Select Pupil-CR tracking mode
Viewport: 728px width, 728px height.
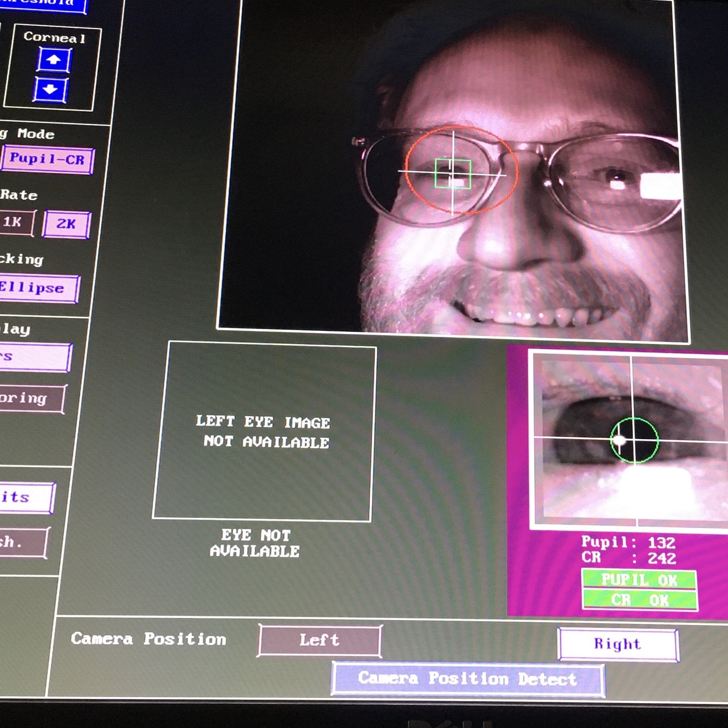pyautogui.click(x=47, y=160)
